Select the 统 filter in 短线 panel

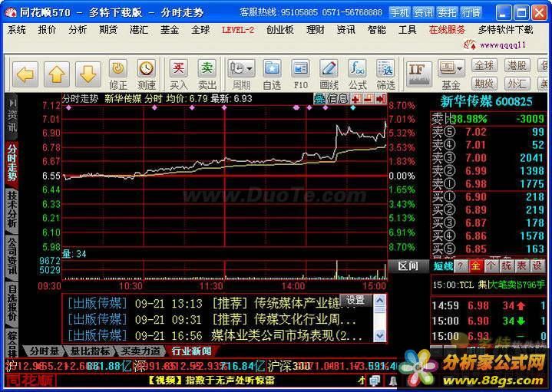point(506,266)
